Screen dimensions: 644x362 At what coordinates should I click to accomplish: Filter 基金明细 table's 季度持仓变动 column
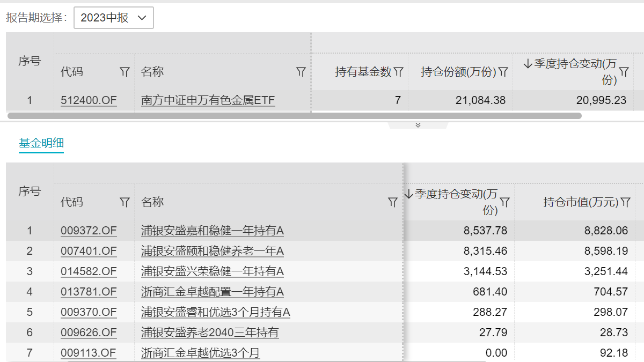(x=504, y=202)
